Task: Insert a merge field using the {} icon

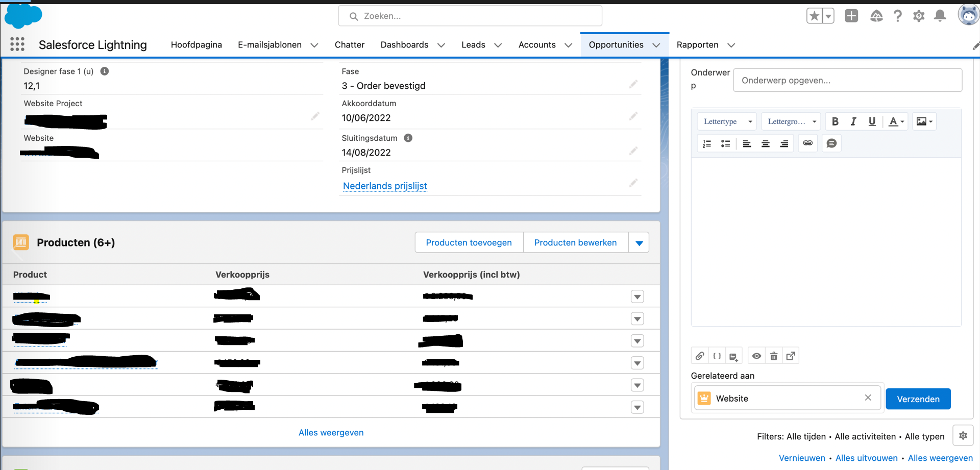Action: tap(717, 356)
